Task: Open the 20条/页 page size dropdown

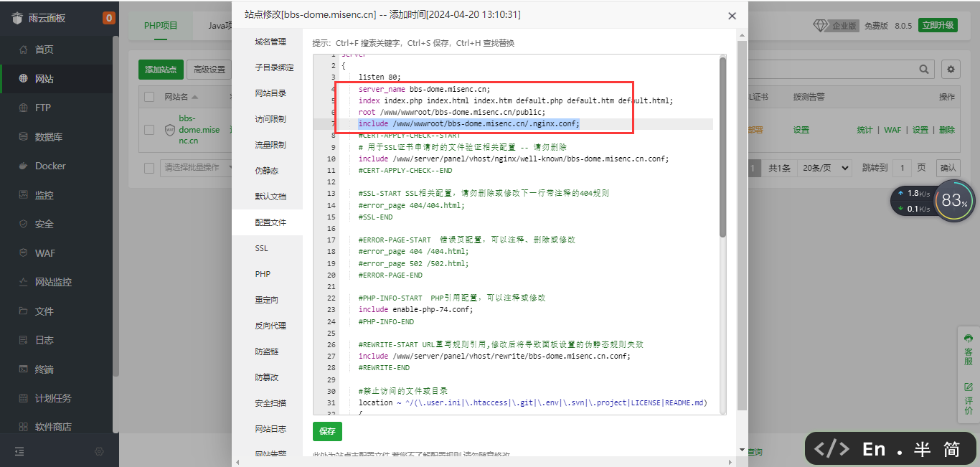Action: click(824, 168)
